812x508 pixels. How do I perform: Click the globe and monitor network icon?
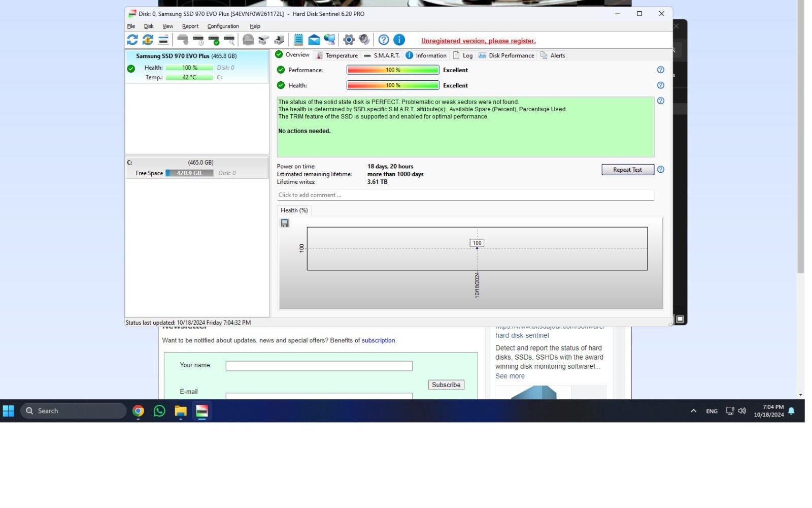point(330,40)
